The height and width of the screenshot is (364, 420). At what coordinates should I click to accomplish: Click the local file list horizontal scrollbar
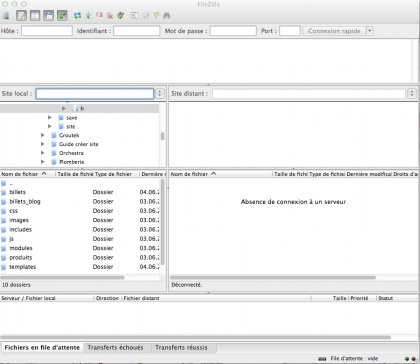[63, 277]
